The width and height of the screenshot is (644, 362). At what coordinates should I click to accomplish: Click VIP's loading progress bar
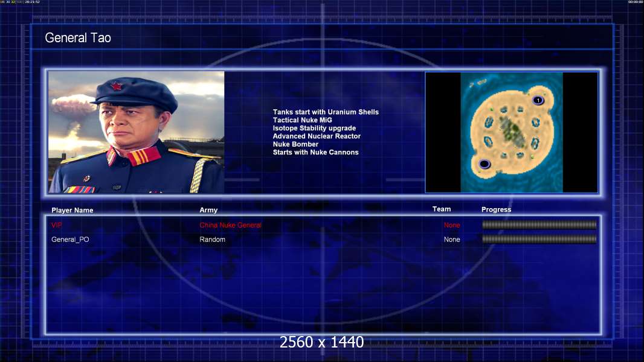coord(539,224)
